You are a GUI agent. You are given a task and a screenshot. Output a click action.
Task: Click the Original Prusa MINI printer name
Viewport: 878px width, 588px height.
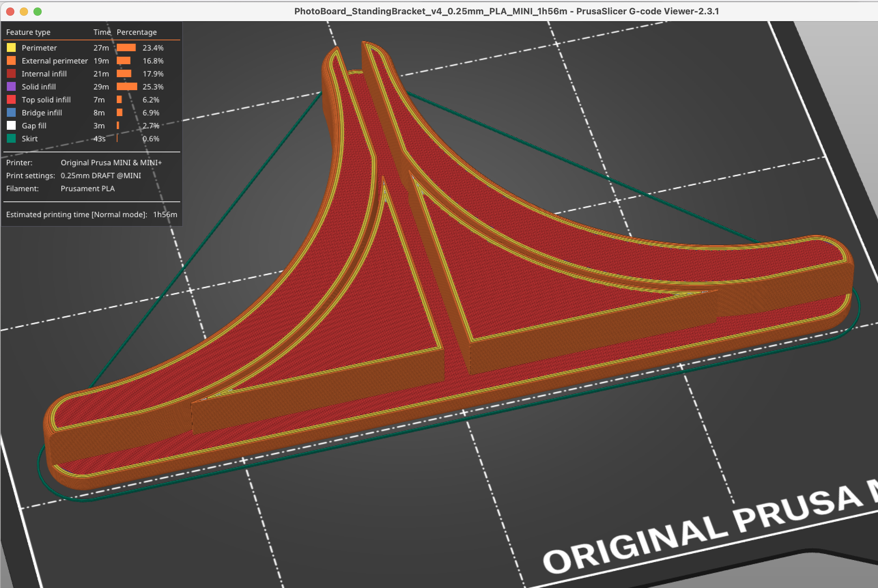pyautogui.click(x=111, y=163)
